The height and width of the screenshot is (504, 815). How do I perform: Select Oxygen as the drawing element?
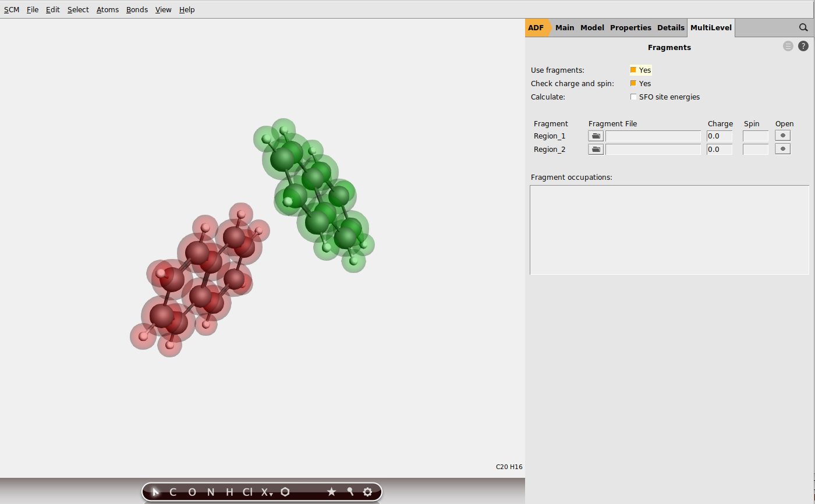pyautogui.click(x=192, y=492)
